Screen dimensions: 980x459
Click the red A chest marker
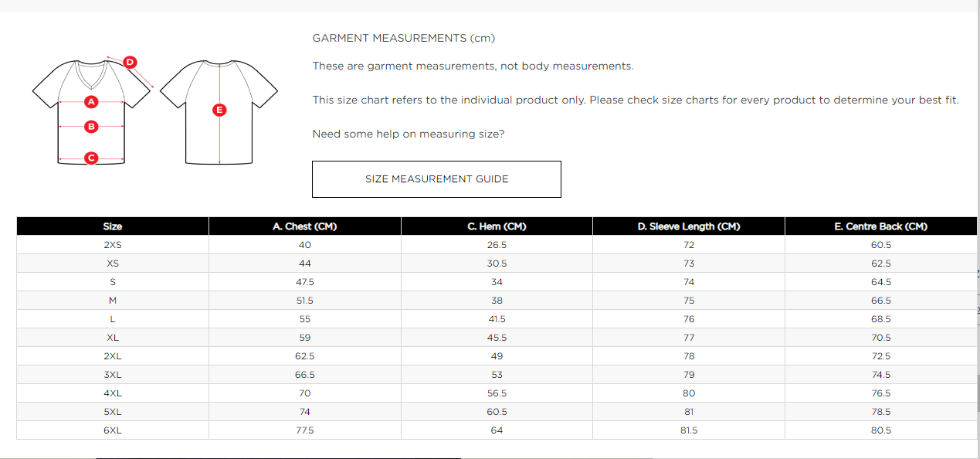pyautogui.click(x=91, y=101)
